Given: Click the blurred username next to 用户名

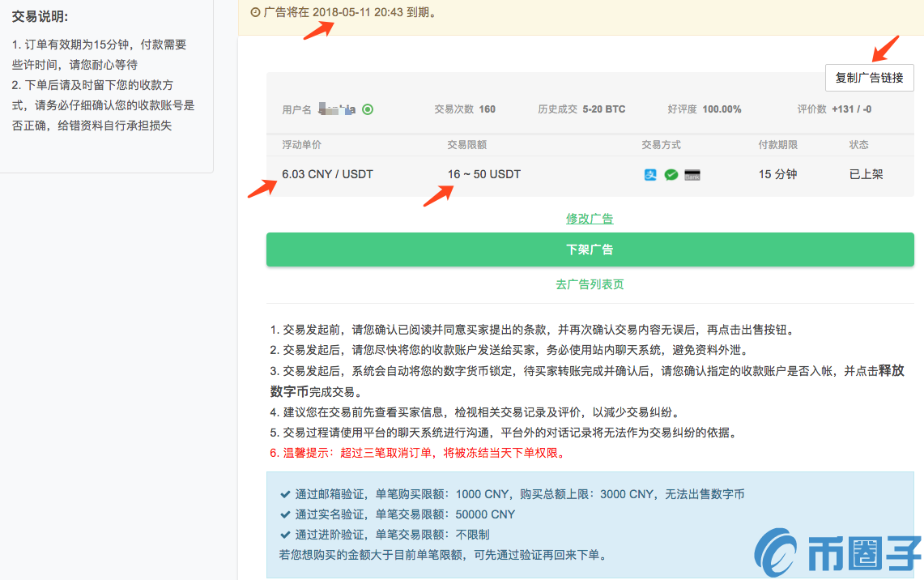Looking at the screenshot, I should pyautogui.click(x=337, y=109).
